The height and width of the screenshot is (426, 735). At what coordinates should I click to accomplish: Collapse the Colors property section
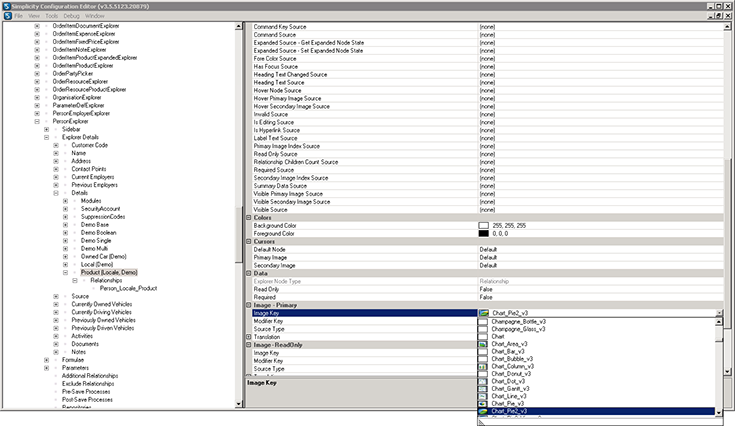250,217
